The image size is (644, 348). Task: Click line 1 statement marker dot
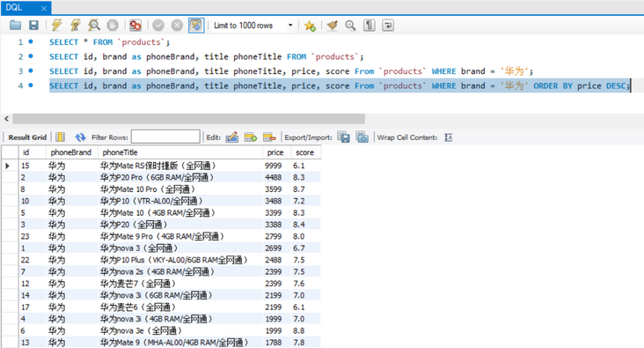point(31,41)
